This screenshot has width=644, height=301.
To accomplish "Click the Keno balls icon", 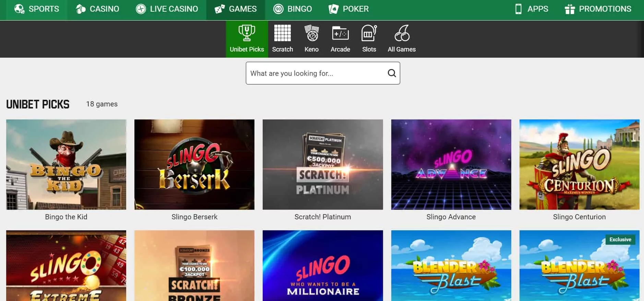I will click(312, 33).
